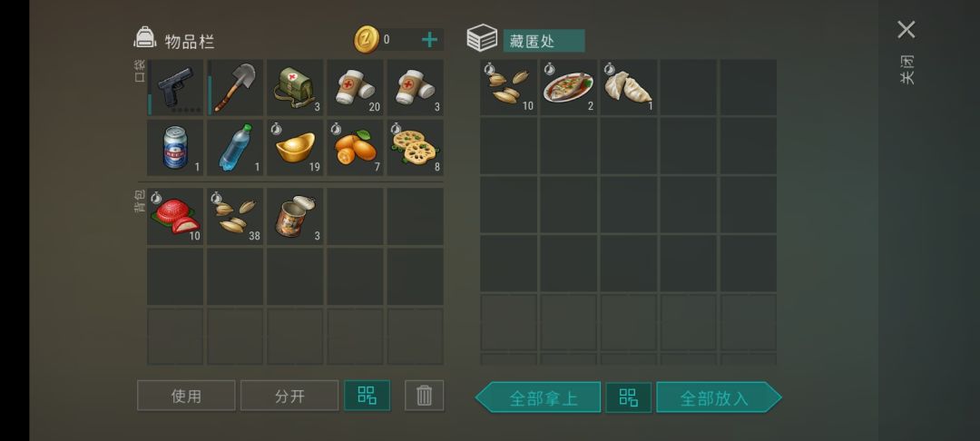The height and width of the screenshot is (441, 980).
Task: Click the trash bin delete icon
Action: click(425, 396)
